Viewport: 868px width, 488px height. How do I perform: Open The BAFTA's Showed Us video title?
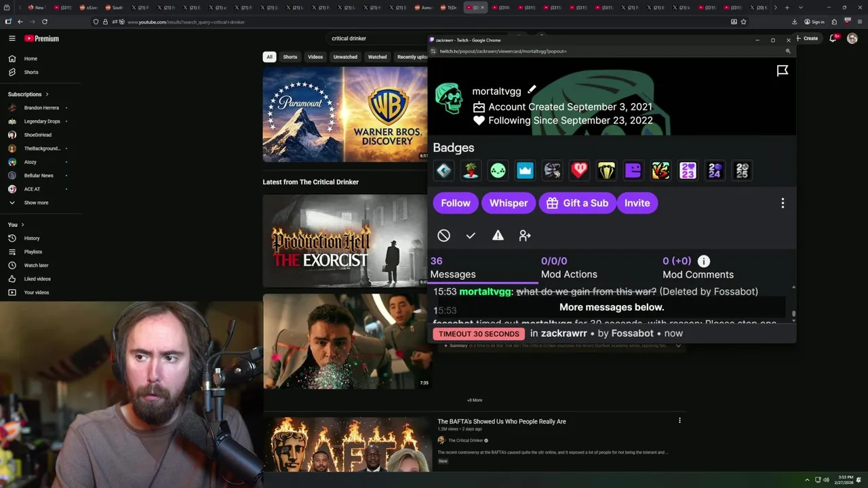(x=502, y=422)
